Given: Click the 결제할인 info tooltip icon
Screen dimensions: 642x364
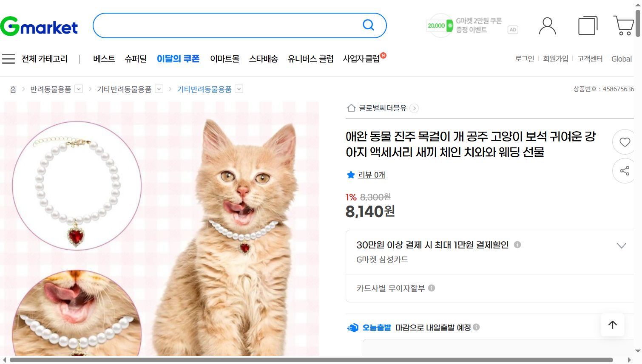Looking at the screenshot, I should [x=518, y=245].
